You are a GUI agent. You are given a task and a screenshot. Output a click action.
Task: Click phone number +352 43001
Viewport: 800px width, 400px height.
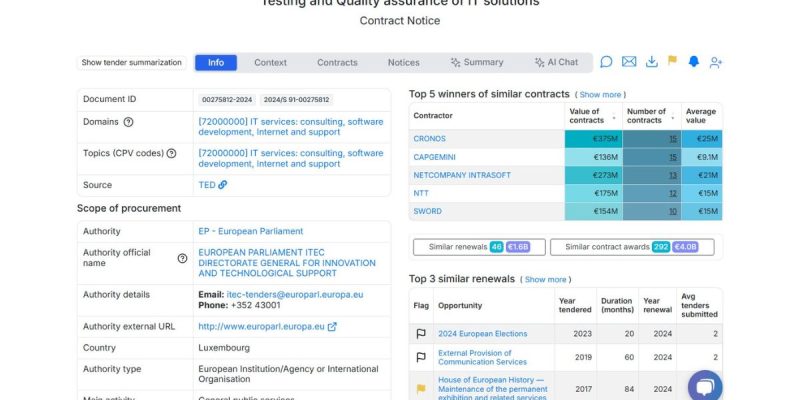pos(256,305)
